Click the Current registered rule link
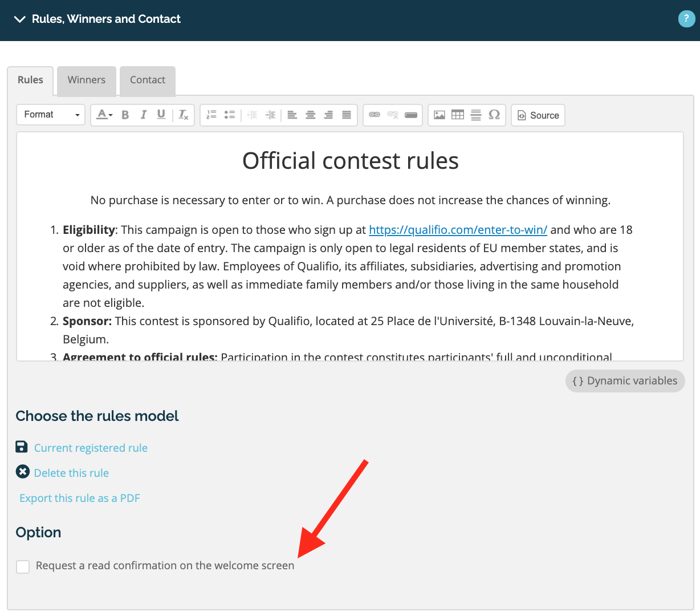Viewport: 700px width, 616px height. [91, 448]
